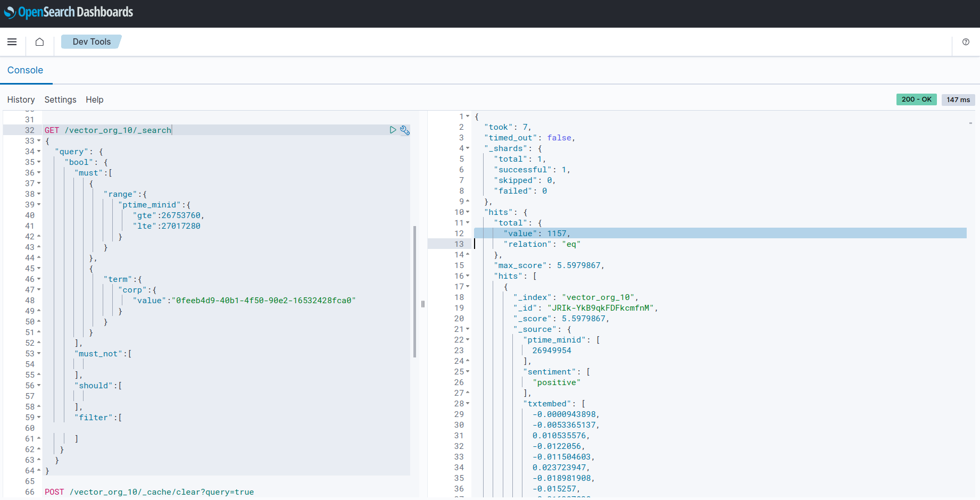Collapse the inner "hits" array at line 16
The height and width of the screenshot is (500, 980).
pyautogui.click(x=468, y=276)
